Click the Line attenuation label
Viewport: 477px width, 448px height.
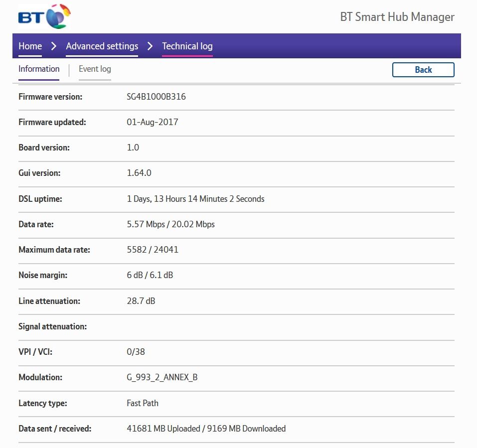pos(49,301)
